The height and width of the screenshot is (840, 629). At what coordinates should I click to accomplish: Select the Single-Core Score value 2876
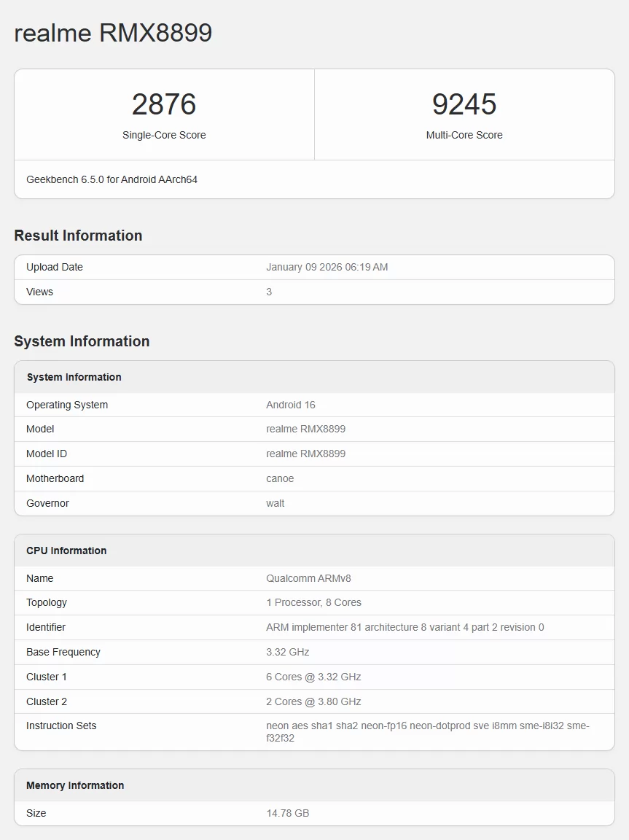click(164, 104)
